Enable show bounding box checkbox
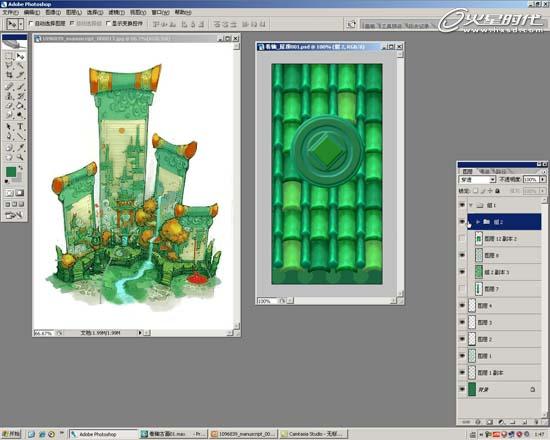550x440 pixels. click(108, 24)
